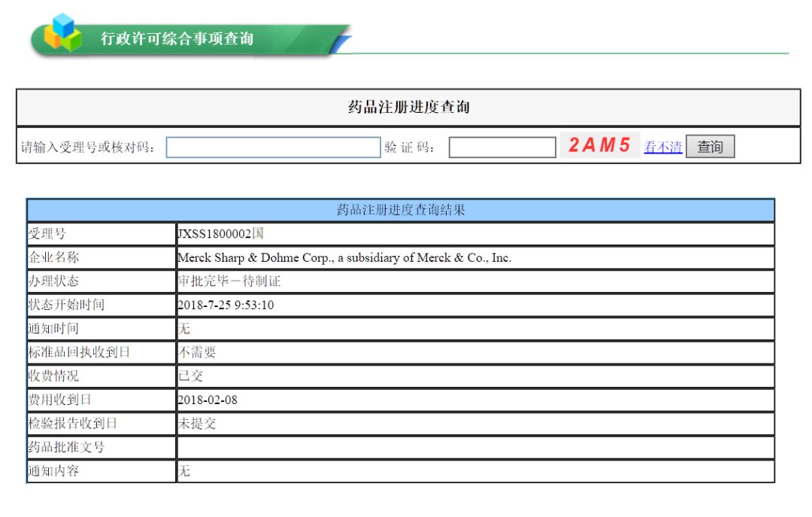
Task: Click the 行政许可综合事项查询 banner title
Action: (x=177, y=38)
